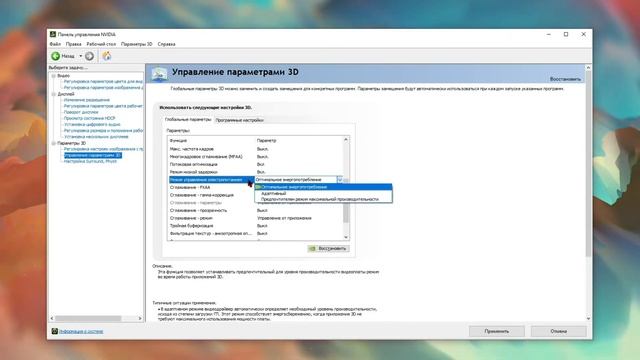Open the Правка menu
Image resolution: width=640 pixels, height=360 pixels.
coord(73,44)
